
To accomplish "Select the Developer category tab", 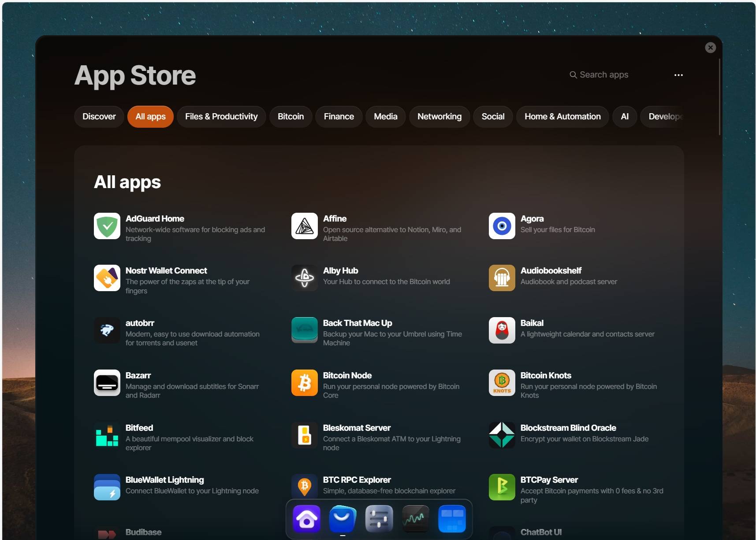I will (x=662, y=117).
